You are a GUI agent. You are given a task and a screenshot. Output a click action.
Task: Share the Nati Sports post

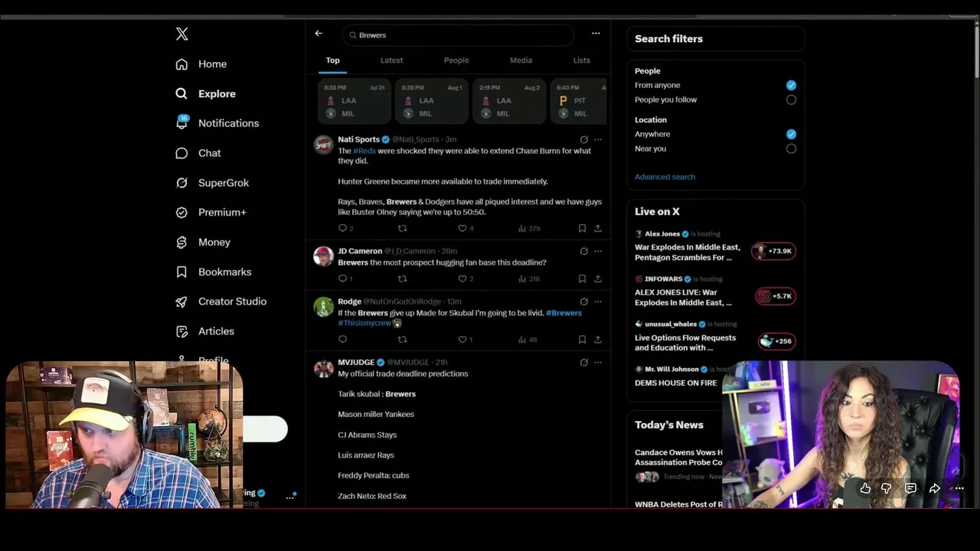pos(598,228)
